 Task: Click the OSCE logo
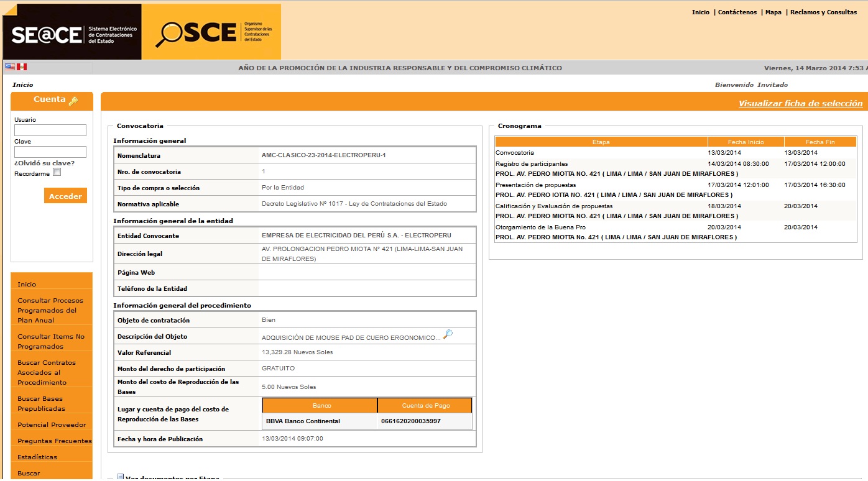pyautogui.click(x=211, y=32)
